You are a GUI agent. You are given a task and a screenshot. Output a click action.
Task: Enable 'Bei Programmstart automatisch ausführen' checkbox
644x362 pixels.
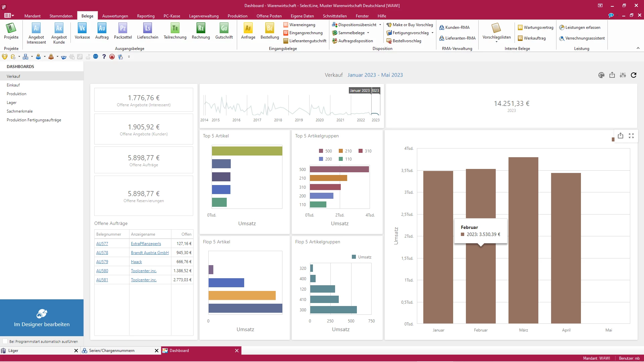[x=5, y=342]
